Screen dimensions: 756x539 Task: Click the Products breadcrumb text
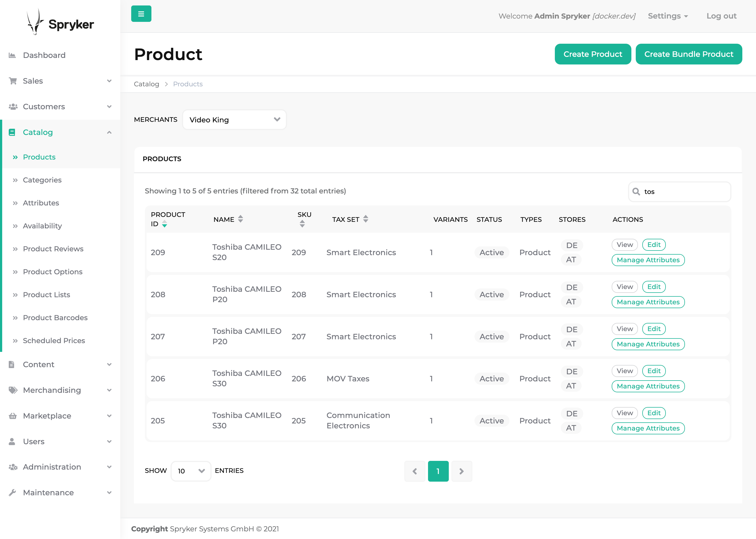tap(187, 84)
